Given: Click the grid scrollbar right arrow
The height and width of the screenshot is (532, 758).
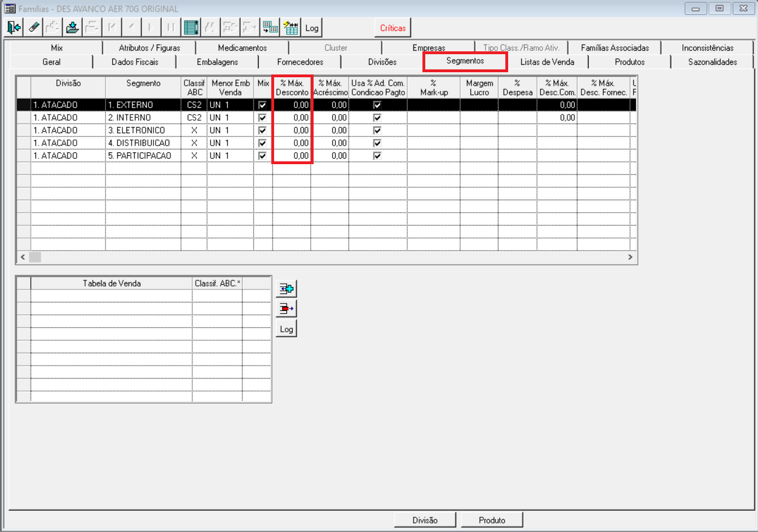Looking at the screenshot, I should tap(631, 257).
